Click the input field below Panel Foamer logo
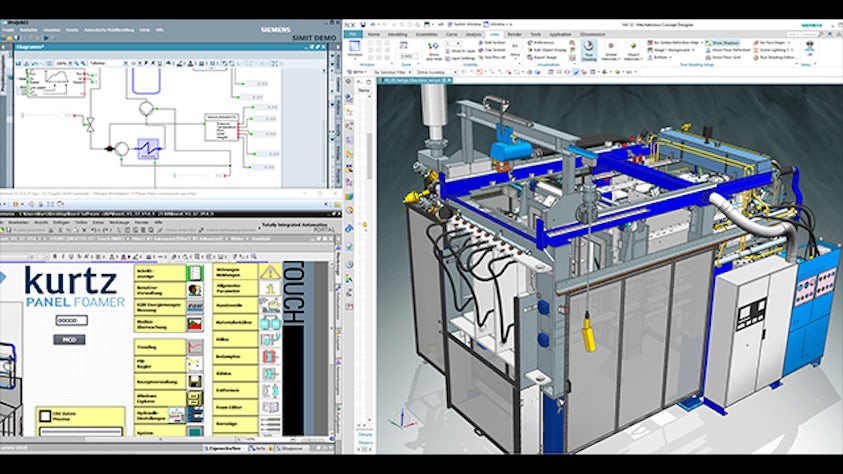The image size is (843, 474). click(72, 320)
